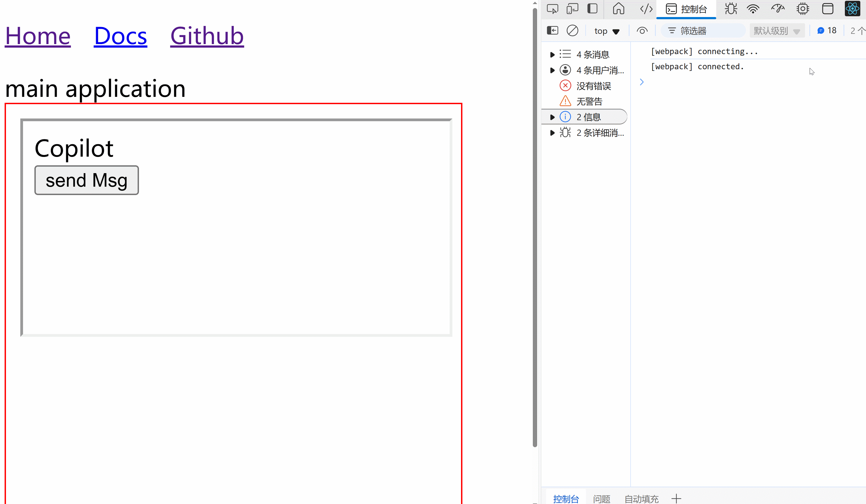Open the top context dropdown
This screenshot has width=866, height=504.
click(606, 31)
